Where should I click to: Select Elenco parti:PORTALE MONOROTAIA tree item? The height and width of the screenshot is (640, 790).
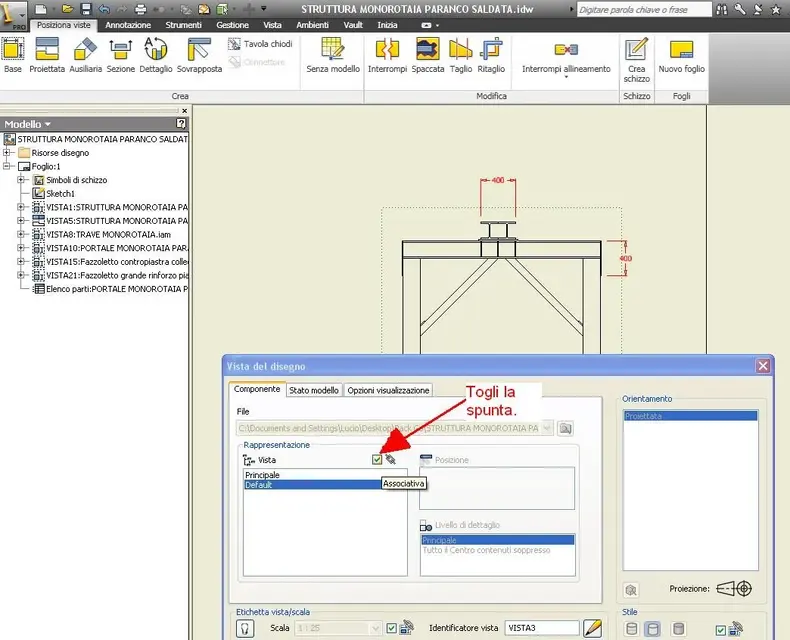click(110, 289)
